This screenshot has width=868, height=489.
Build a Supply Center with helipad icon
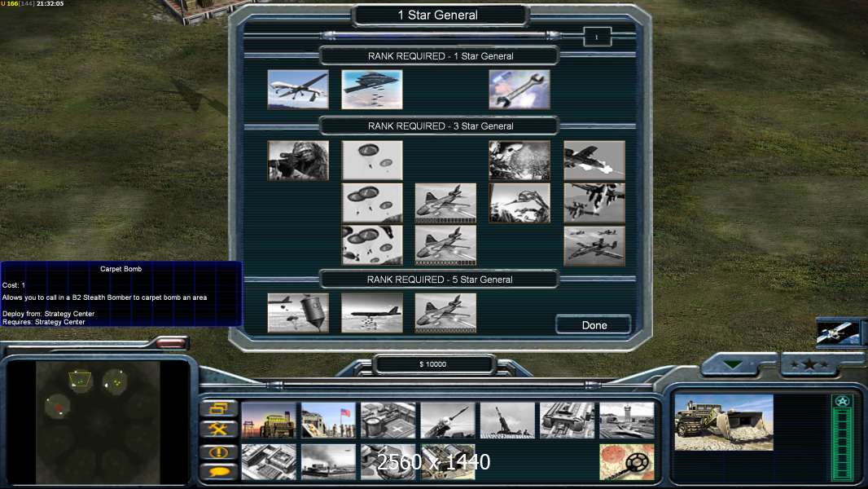coord(388,421)
